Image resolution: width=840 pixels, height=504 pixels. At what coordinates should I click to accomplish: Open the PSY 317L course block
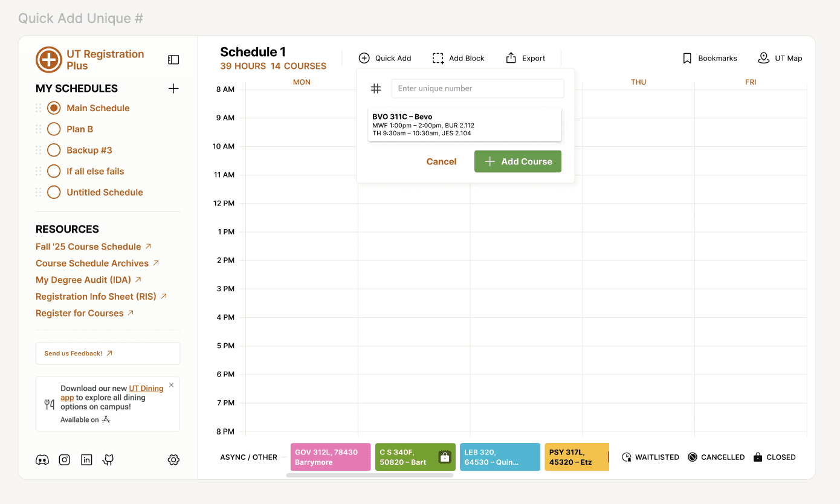577,457
